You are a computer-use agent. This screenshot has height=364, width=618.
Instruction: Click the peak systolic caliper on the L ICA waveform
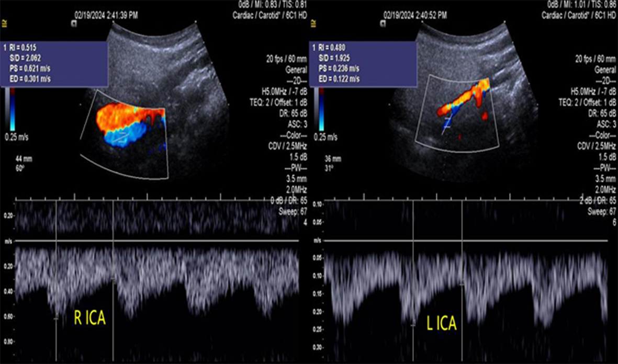(x=413, y=325)
